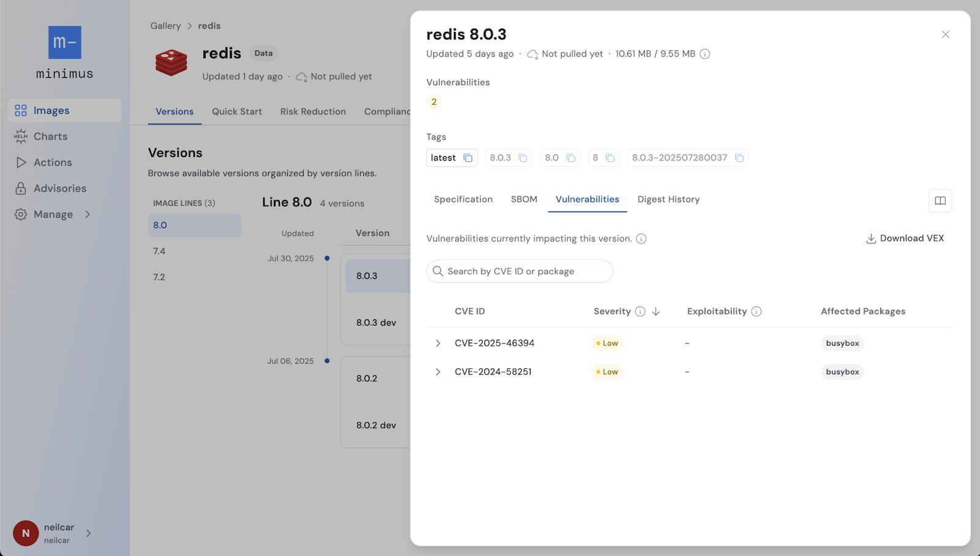Open the Digest History tab
The image size is (980, 556).
(x=668, y=199)
